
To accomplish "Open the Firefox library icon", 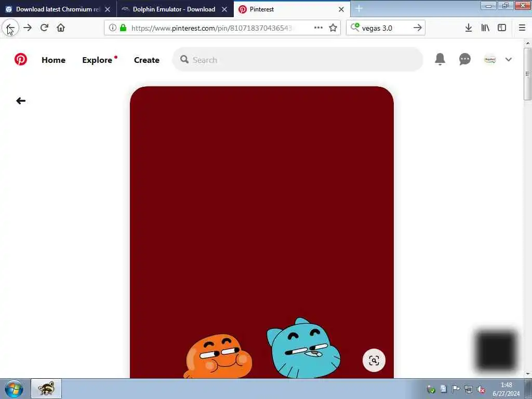I will (485, 28).
